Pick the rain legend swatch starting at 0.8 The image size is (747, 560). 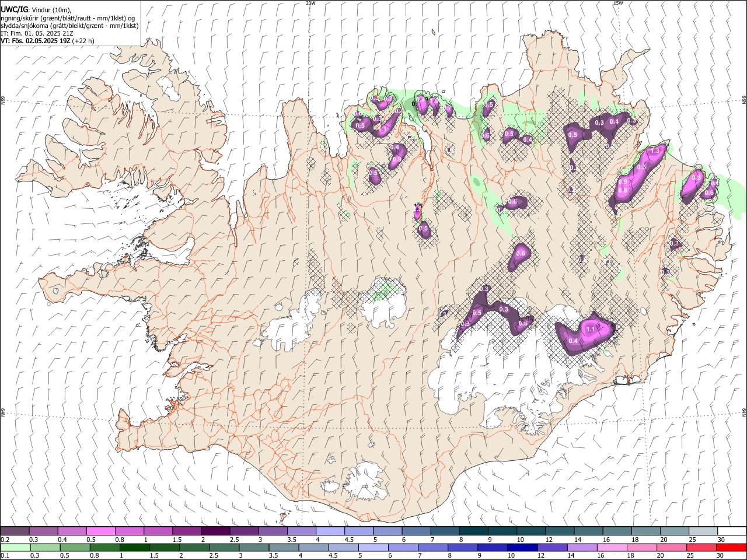coord(104,547)
